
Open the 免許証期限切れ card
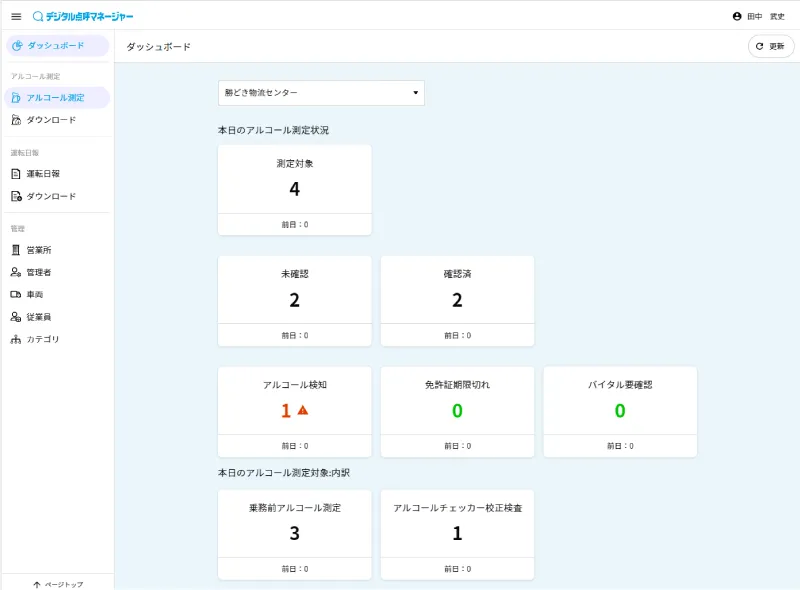coord(458,412)
